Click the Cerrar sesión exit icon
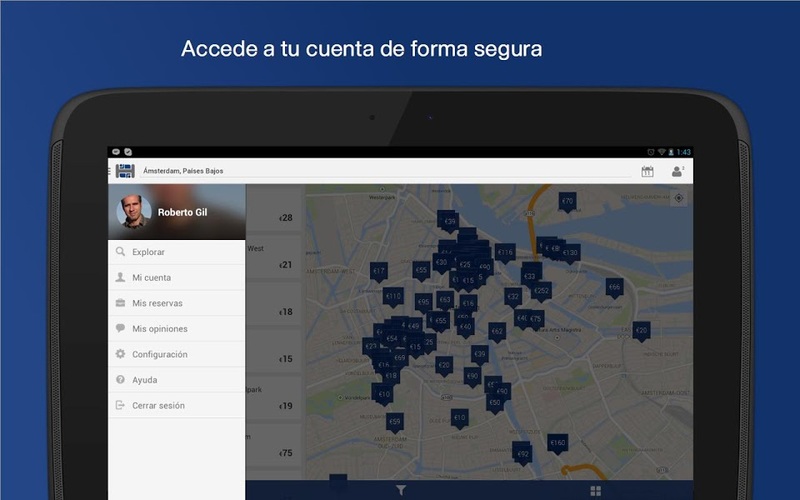The image size is (800, 500). (x=120, y=405)
